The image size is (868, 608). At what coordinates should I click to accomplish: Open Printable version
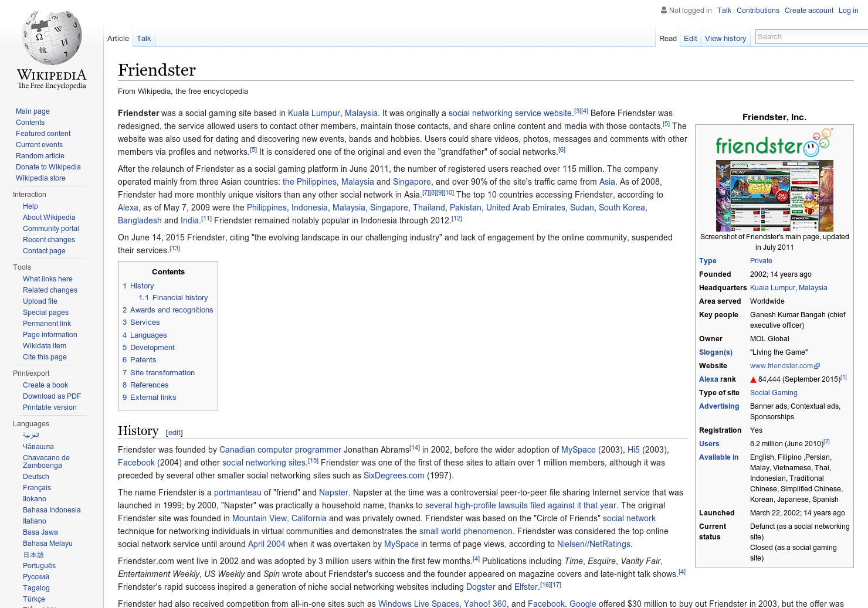pos(50,407)
